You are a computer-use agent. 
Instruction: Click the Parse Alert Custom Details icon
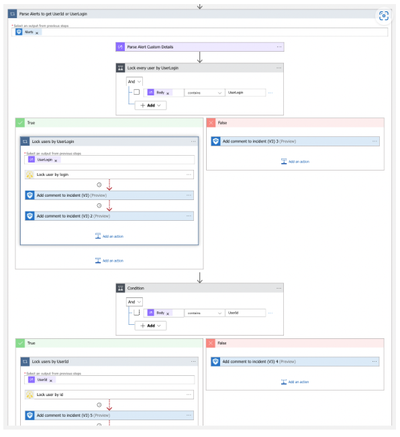click(x=120, y=47)
